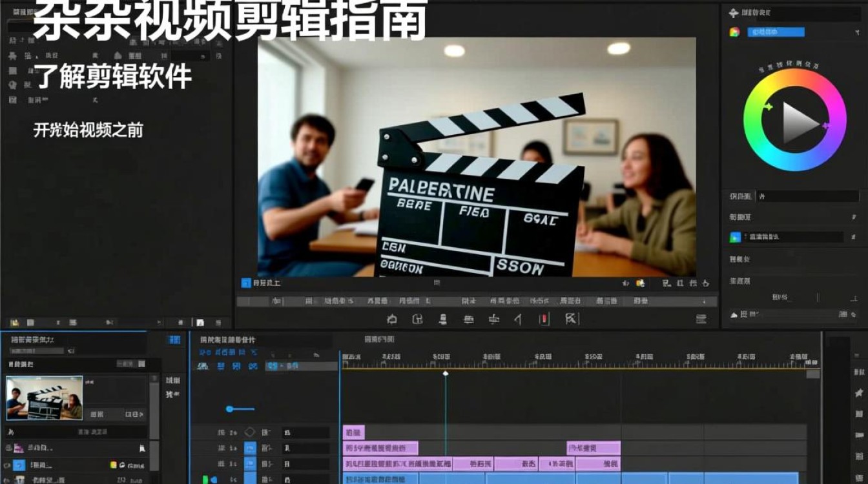
Task: Click the green audio meter icon at the bottom left of the timeline
Action: coord(205,478)
